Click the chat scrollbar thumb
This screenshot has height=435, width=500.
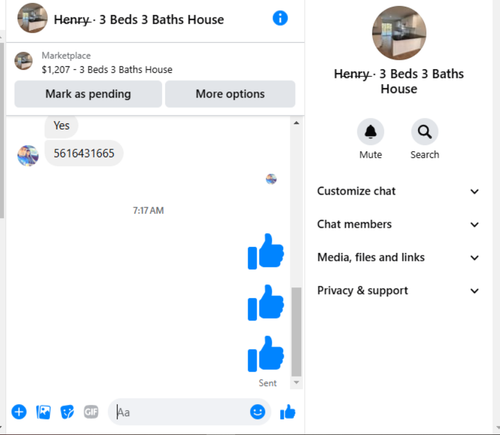296,332
